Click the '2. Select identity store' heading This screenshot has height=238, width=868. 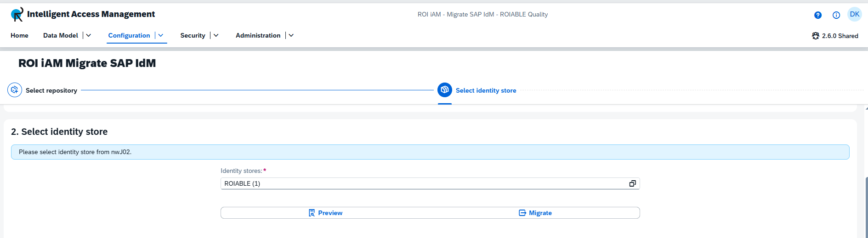point(59,132)
